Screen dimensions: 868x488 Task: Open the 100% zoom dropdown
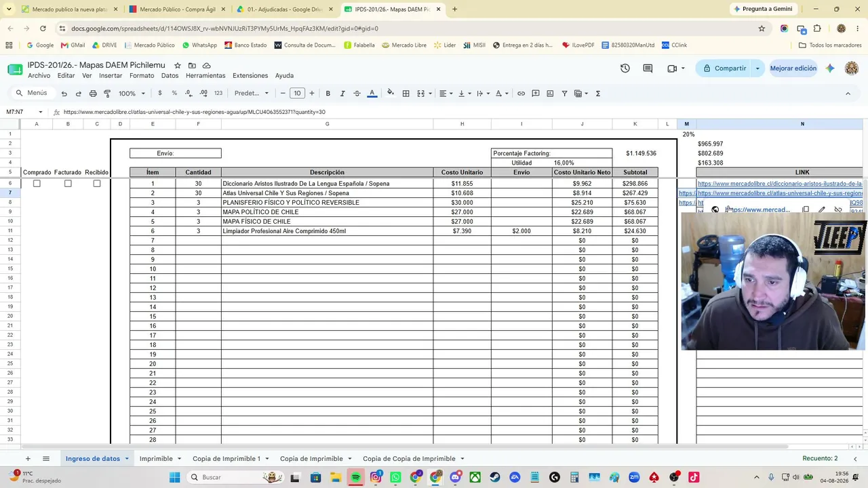point(132,94)
